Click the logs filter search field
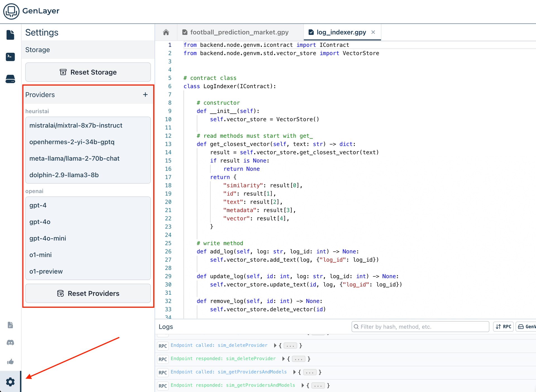 (420, 327)
